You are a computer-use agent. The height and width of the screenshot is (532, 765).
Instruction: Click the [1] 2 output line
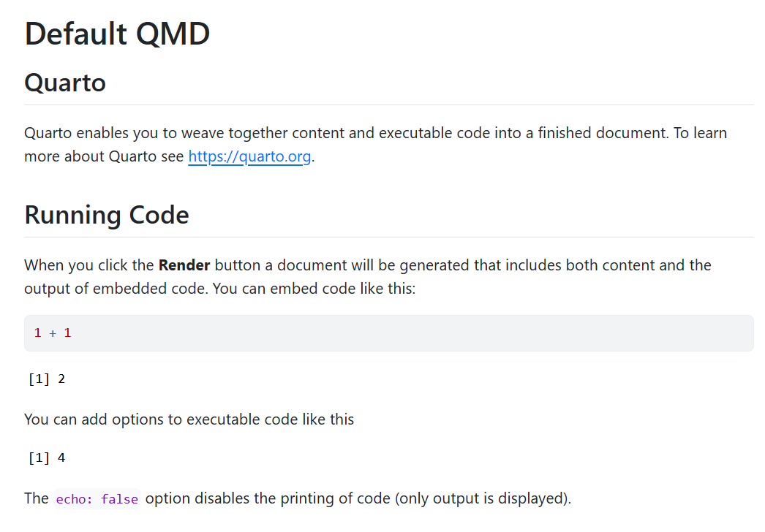47,379
